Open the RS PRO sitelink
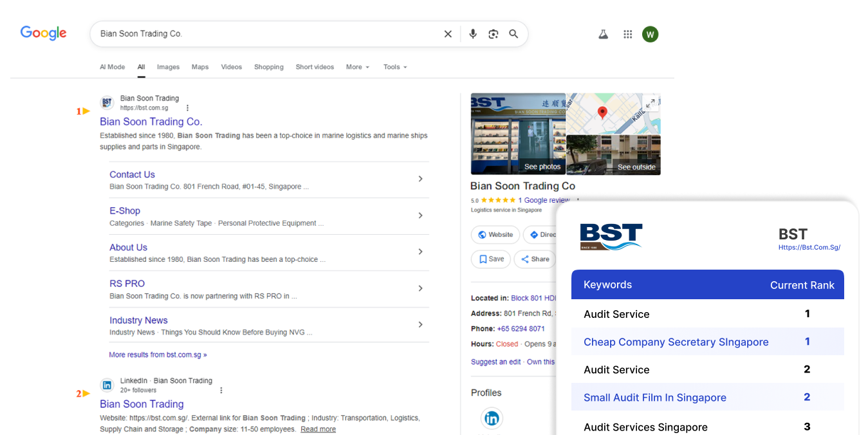Image resolution: width=868 pixels, height=435 pixels. (127, 283)
